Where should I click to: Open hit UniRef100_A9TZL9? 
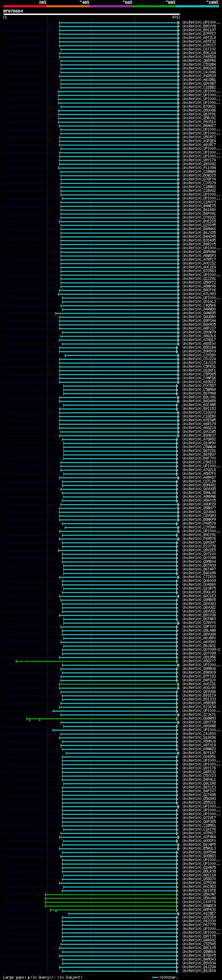(199, 38)
